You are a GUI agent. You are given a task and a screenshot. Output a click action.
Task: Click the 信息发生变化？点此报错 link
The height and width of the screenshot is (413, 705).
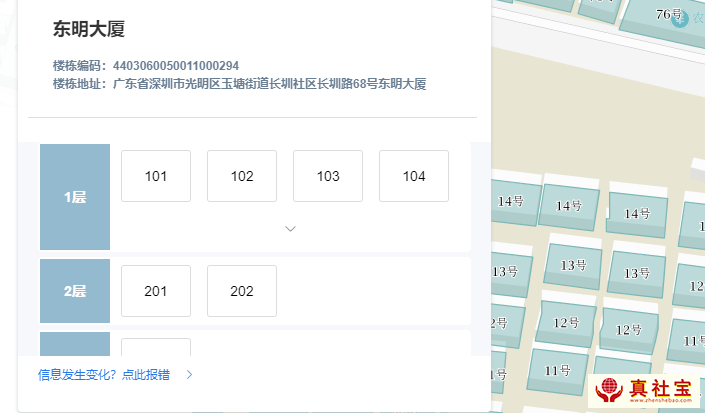104,375
